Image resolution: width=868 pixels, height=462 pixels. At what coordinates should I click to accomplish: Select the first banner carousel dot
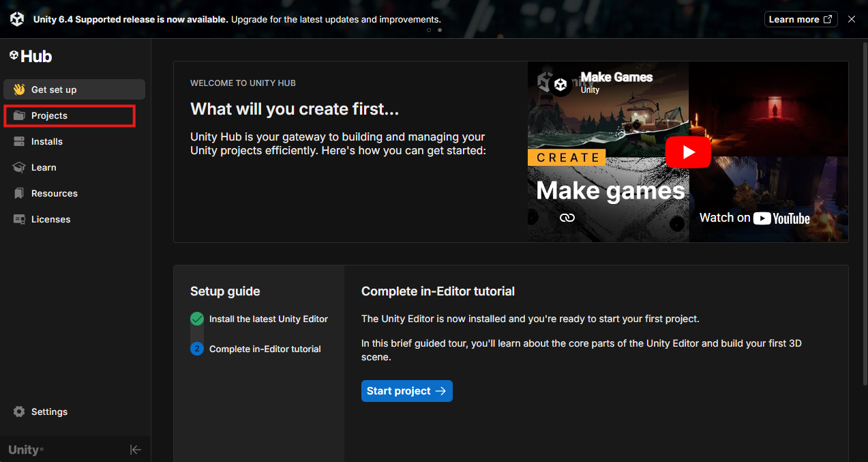(429, 30)
